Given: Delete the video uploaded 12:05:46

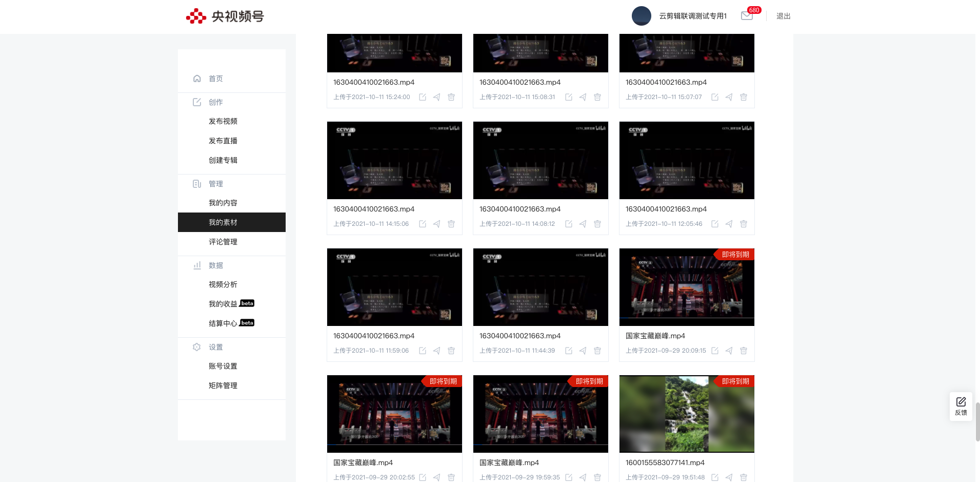Looking at the screenshot, I should [744, 224].
